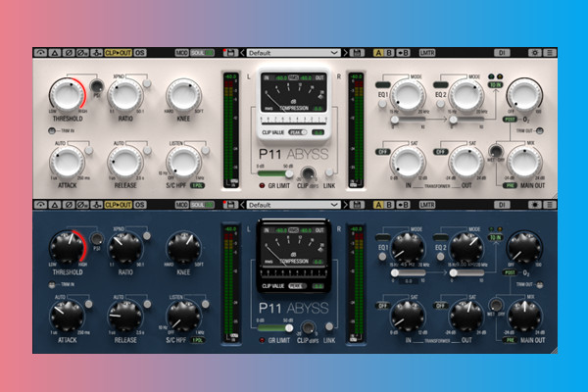
Task: Click the phase icon with subscript in the light plugin
Action: [82, 53]
